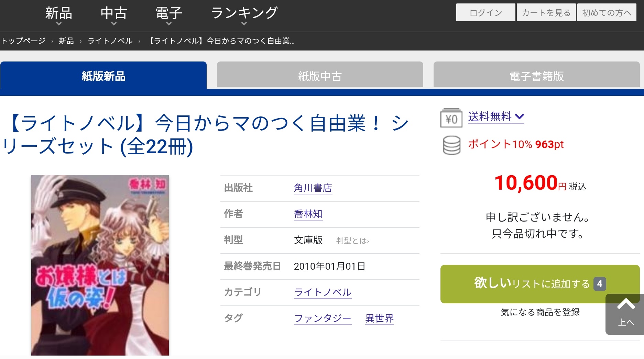Viewport: 644px width, 359px height.
Task: Expand the 送料無料 shipping details chevron
Action: (519, 116)
